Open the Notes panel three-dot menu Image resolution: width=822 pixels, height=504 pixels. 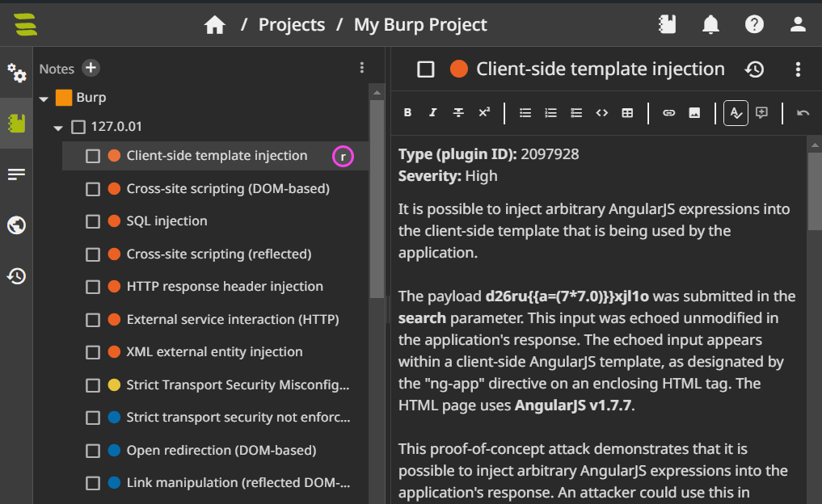point(362,68)
